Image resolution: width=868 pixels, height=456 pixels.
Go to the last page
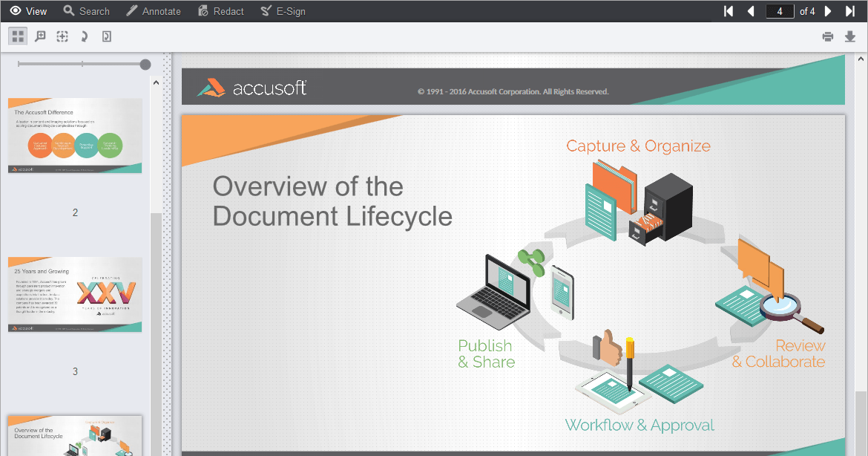click(x=850, y=10)
